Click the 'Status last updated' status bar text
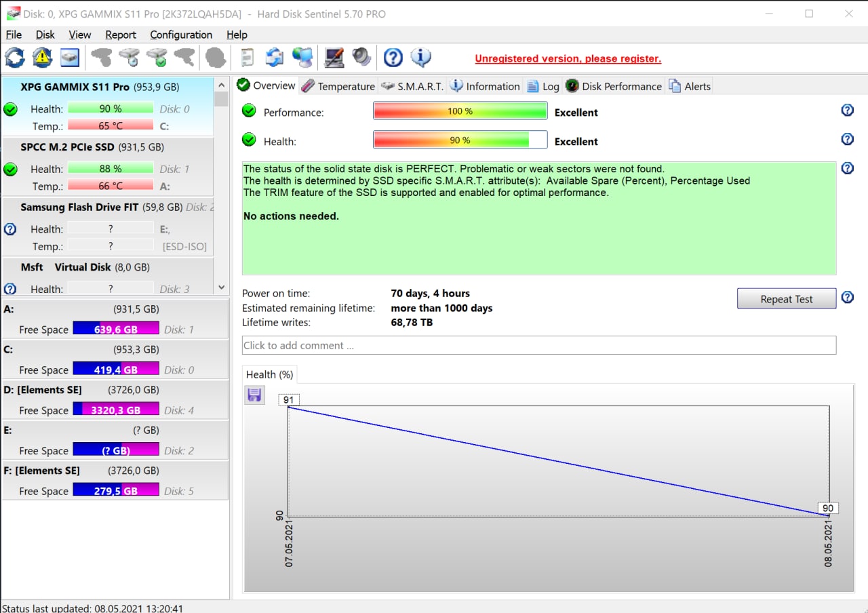868x613 pixels. pyautogui.click(x=93, y=608)
